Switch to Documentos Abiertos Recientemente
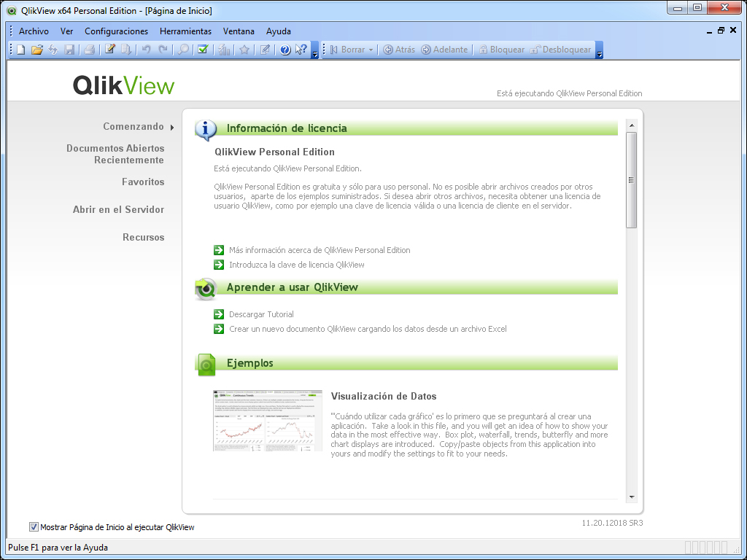 [115, 155]
